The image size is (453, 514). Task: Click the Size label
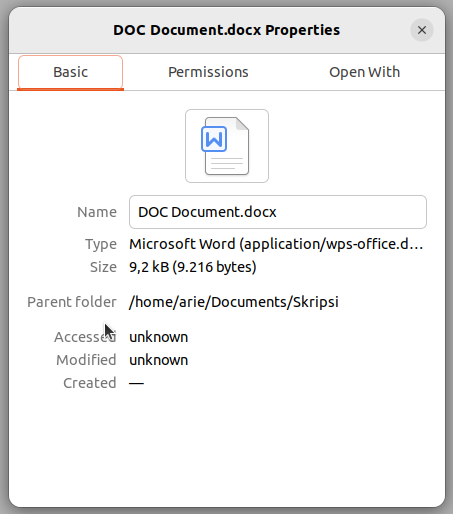pyautogui.click(x=103, y=267)
